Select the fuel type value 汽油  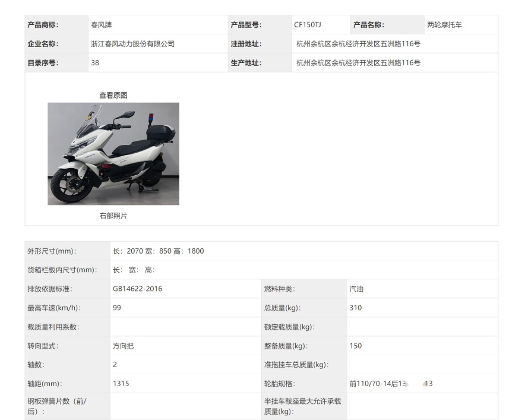point(356,289)
